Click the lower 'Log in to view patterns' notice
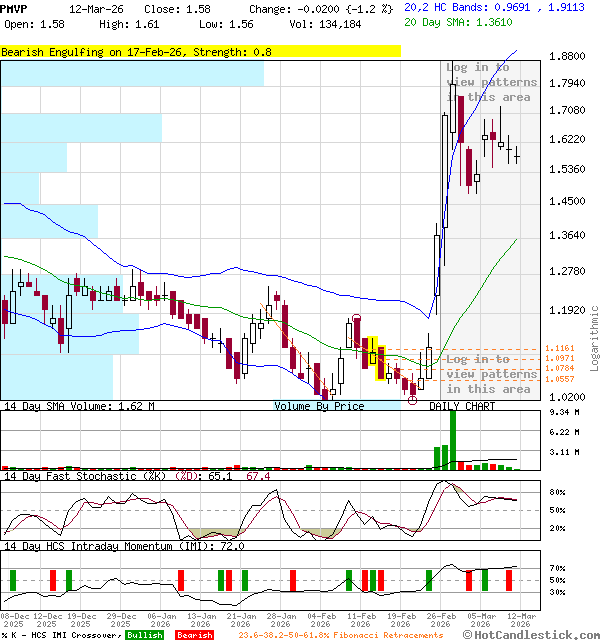The image size is (600, 640). click(491, 374)
